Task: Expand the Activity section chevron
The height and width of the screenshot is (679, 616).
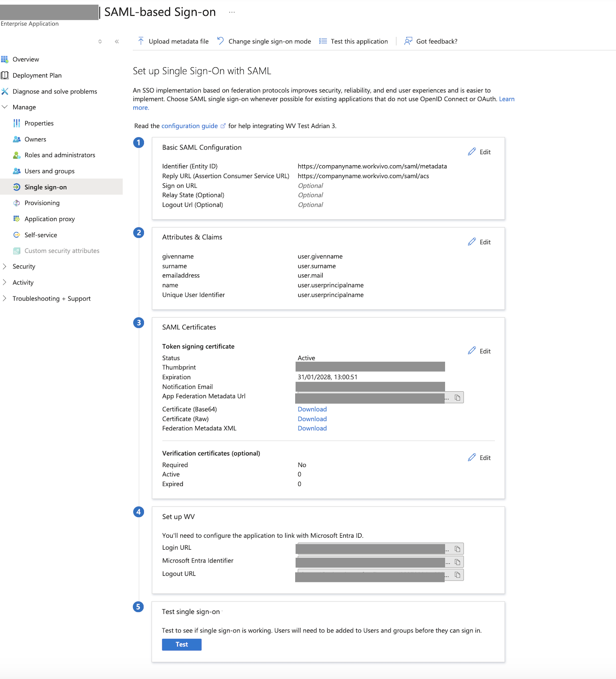Action: (x=5, y=282)
